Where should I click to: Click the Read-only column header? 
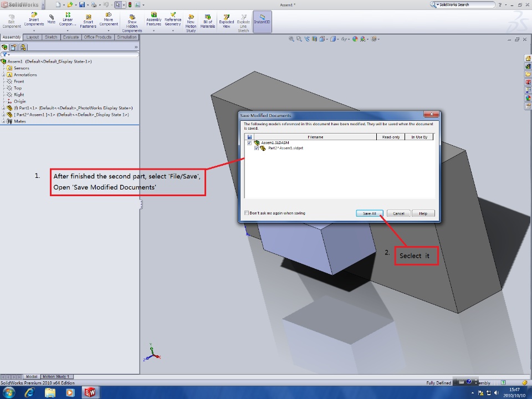[x=391, y=137]
